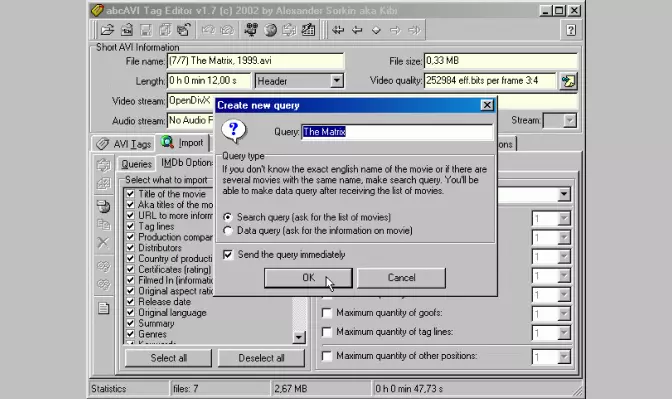672x399 pixels.
Task: Switch to the Import tab
Action: (x=183, y=142)
